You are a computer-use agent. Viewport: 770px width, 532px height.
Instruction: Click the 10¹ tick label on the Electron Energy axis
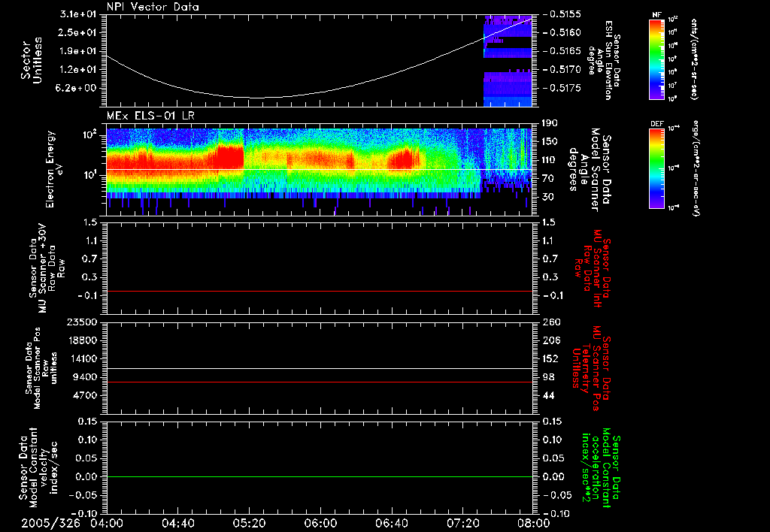click(89, 174)
